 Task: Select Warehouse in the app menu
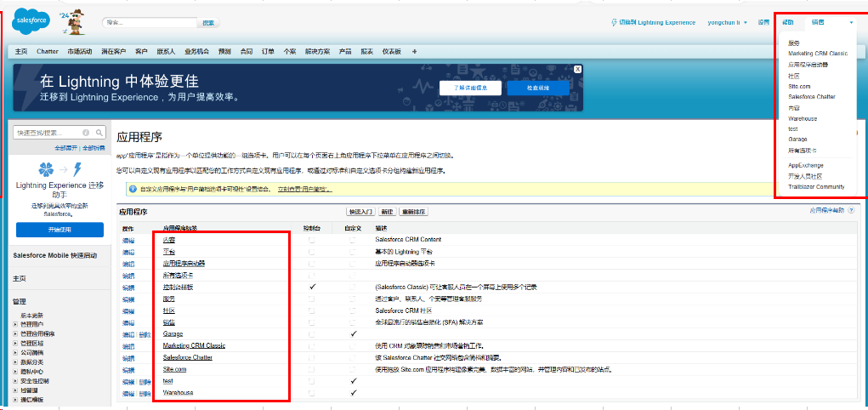[803, 118]
